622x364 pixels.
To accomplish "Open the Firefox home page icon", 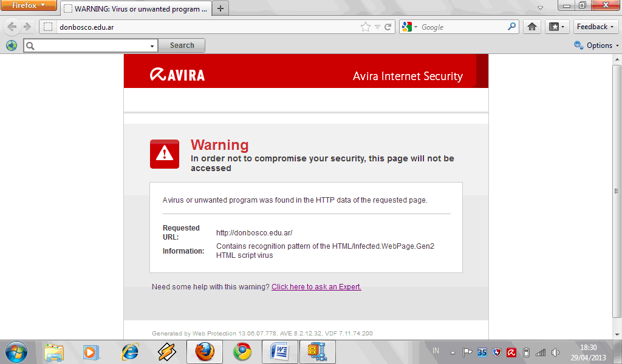I will pos(532,27).
